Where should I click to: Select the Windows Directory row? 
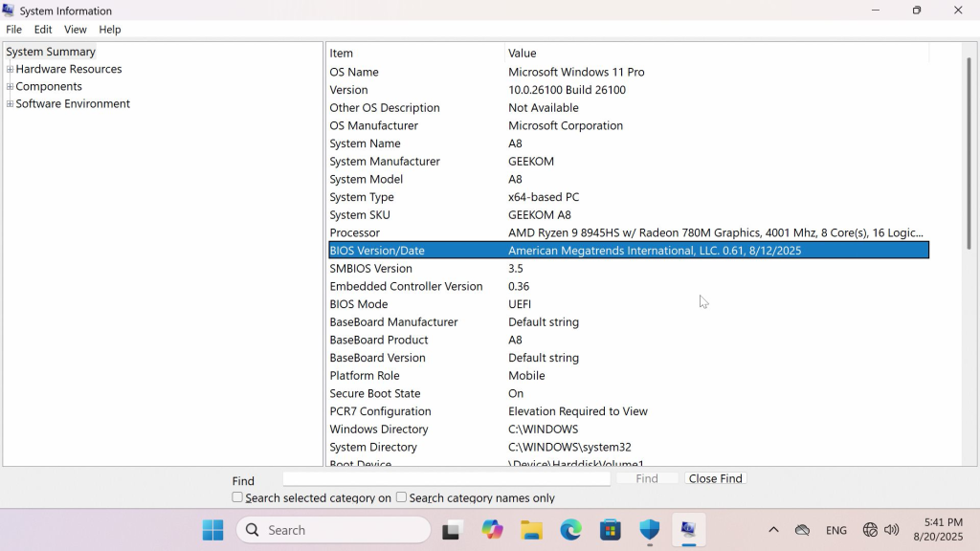click(x=628, y=430)
